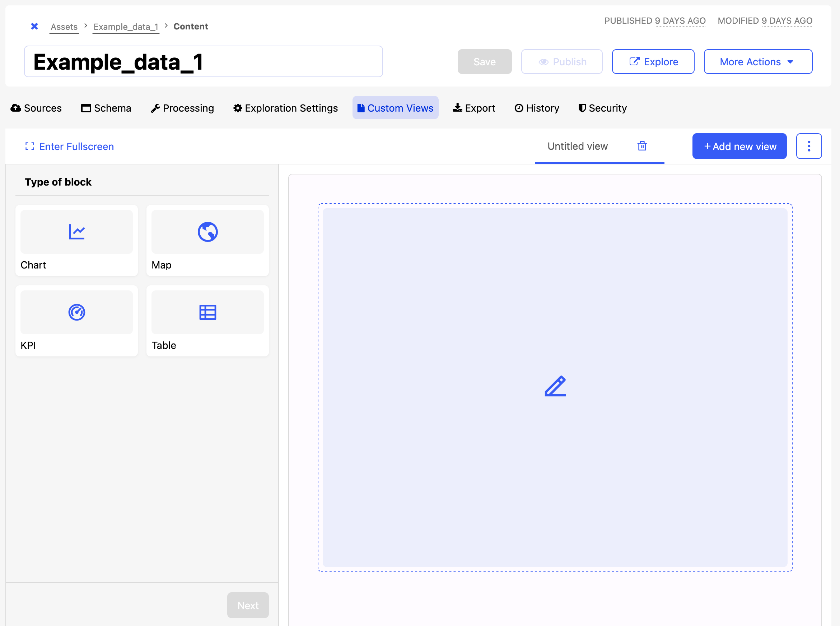Enter fullscreen mode
Viewport: 840px width, 626px height.
coord(69,146)
